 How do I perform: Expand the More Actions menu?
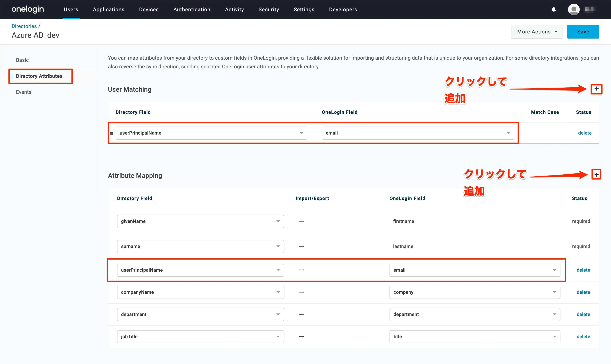click(537, 32)
